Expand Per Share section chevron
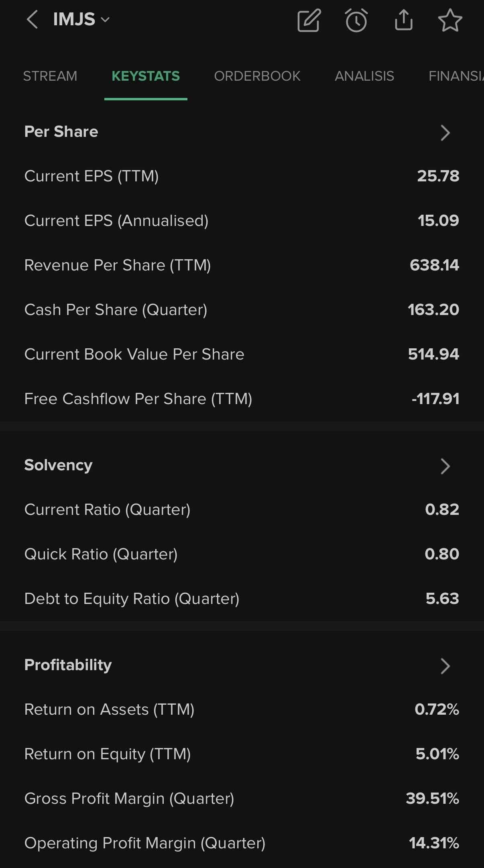Image resolution: width=484 pixels, height=868 pixels. tap(445, 133)
